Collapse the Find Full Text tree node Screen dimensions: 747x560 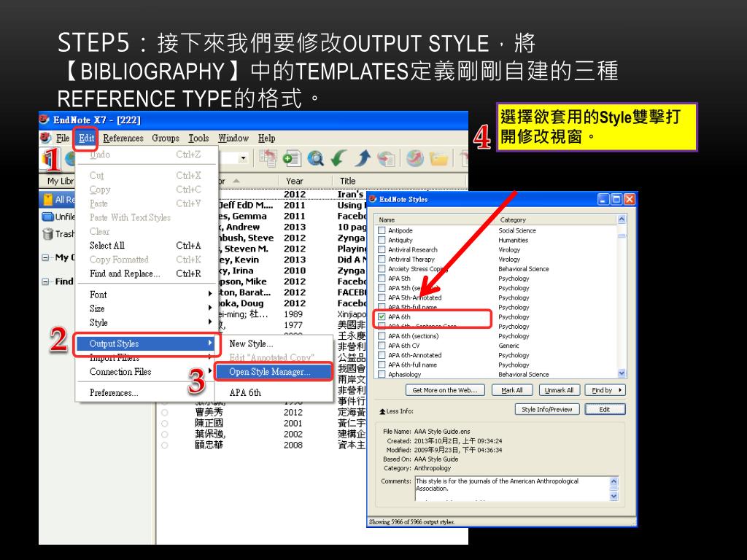pos(45,281)
